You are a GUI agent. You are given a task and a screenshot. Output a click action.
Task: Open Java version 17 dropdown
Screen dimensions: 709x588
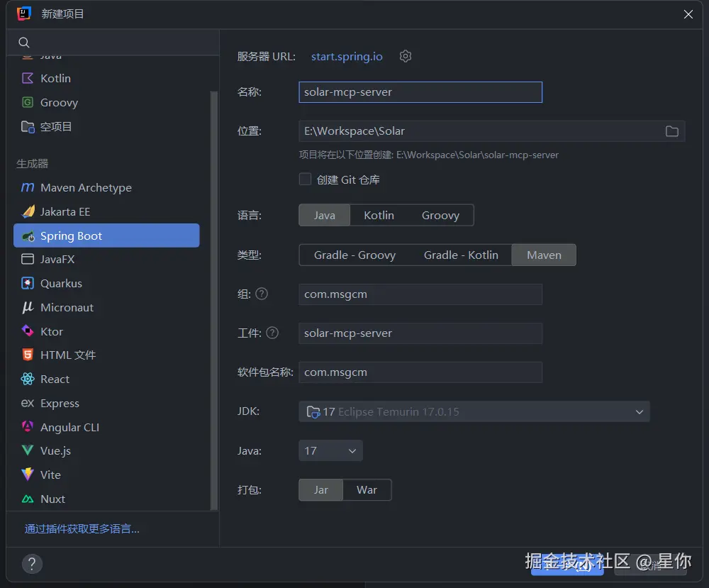pyautogui.click(x=330, y=450)
